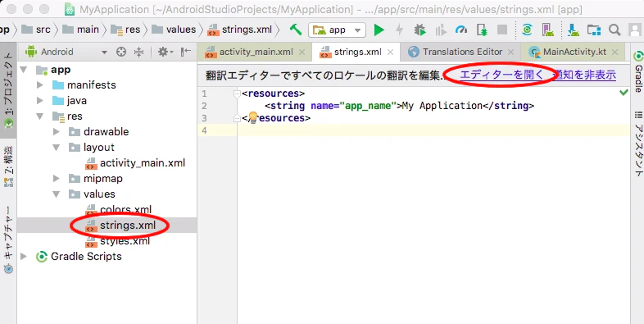Viewport: 644px width, 324px height.
Task: Click the yellow lightbulb intention icon
Action: click(x=253, y=117)
